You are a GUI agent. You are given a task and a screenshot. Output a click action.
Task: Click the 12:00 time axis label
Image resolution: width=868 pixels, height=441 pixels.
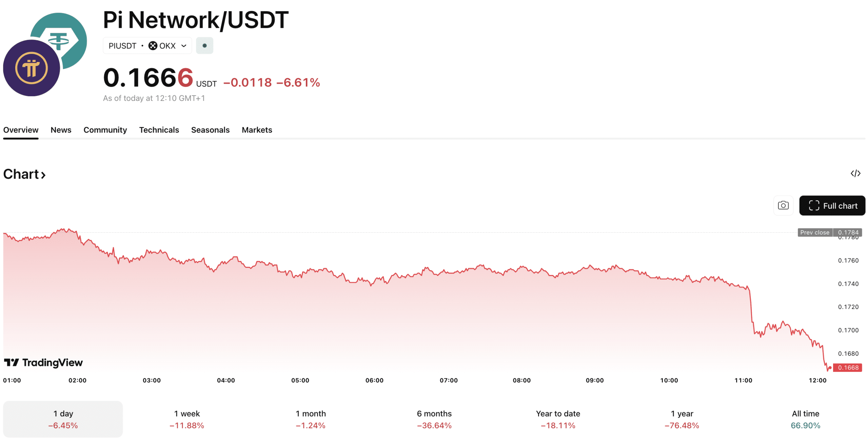pos(817,380)
